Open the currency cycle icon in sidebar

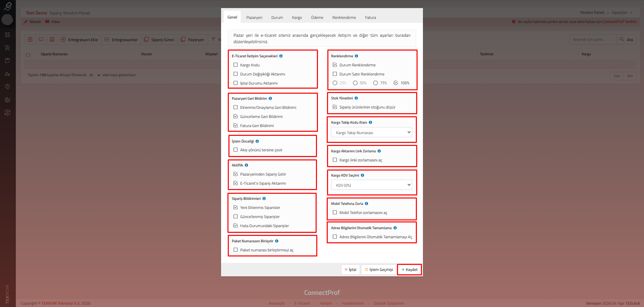tap(7, 113)
